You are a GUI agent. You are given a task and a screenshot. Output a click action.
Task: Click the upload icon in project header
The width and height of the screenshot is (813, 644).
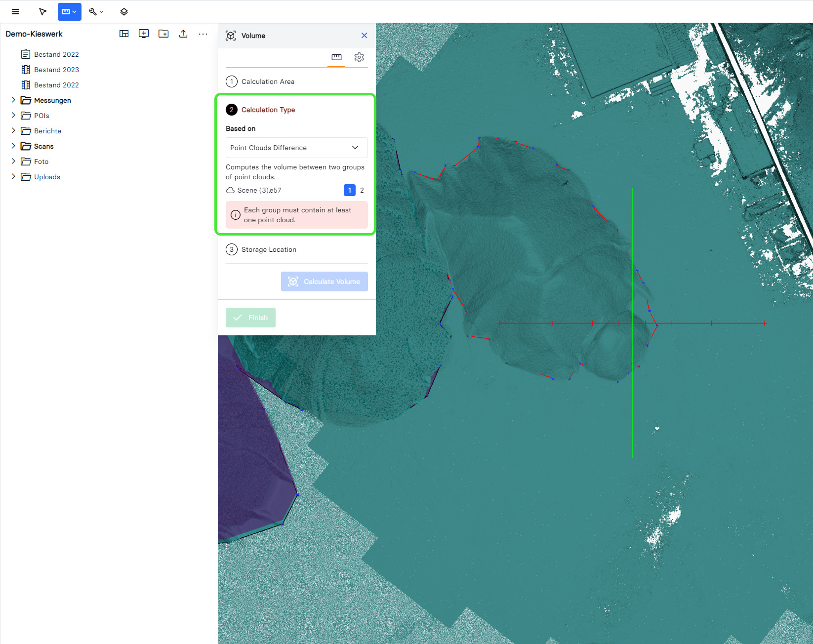183,34
